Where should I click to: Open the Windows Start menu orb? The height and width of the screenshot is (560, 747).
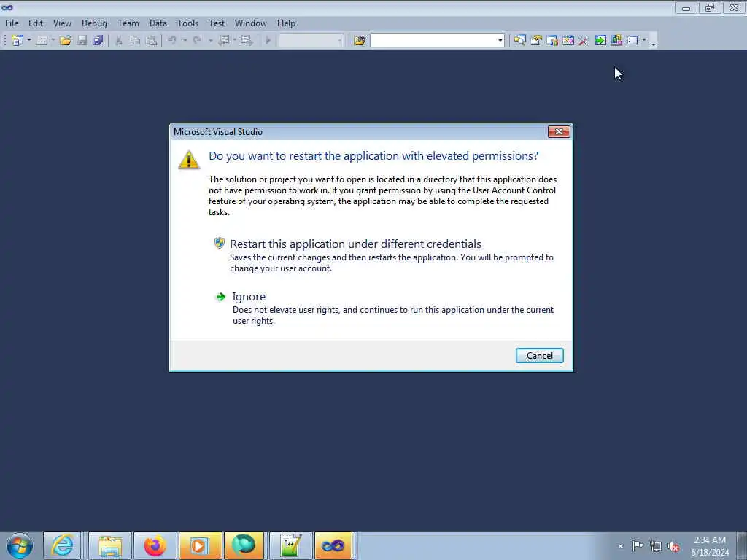pyautogui.click(x=20, y=545)
